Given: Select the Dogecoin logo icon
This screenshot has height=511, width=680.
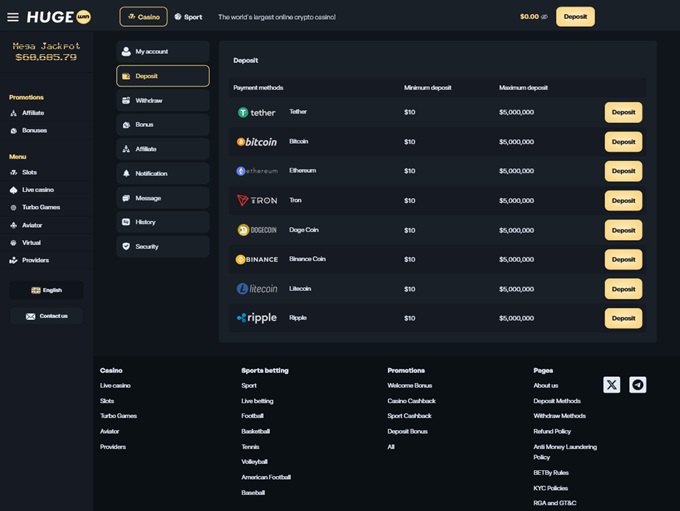Looking at the screenshot, I should (256, 230).
